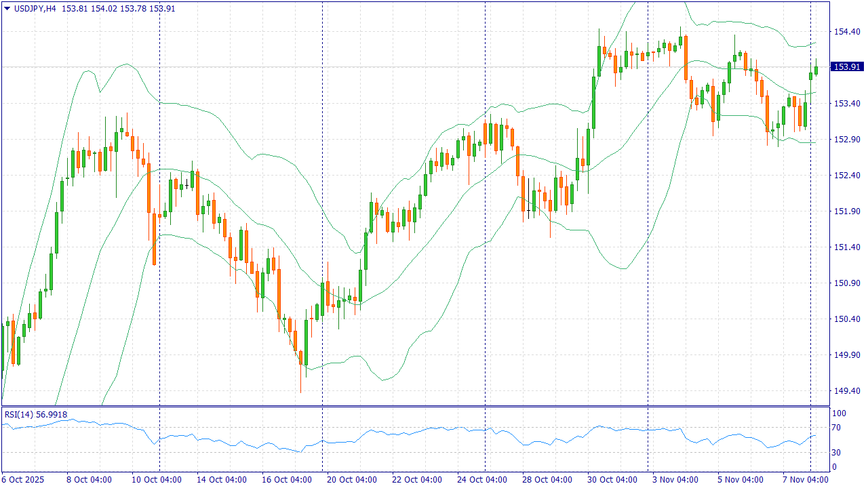The width and height of the screenshot is (868, 488).
Task: Click the 152.40 price scale label
Action: pos(847,176)
